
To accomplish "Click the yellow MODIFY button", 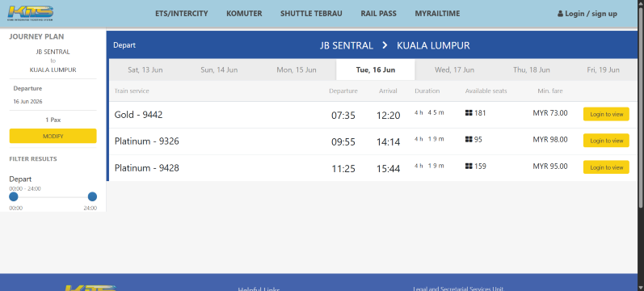I will coord(53,136).
